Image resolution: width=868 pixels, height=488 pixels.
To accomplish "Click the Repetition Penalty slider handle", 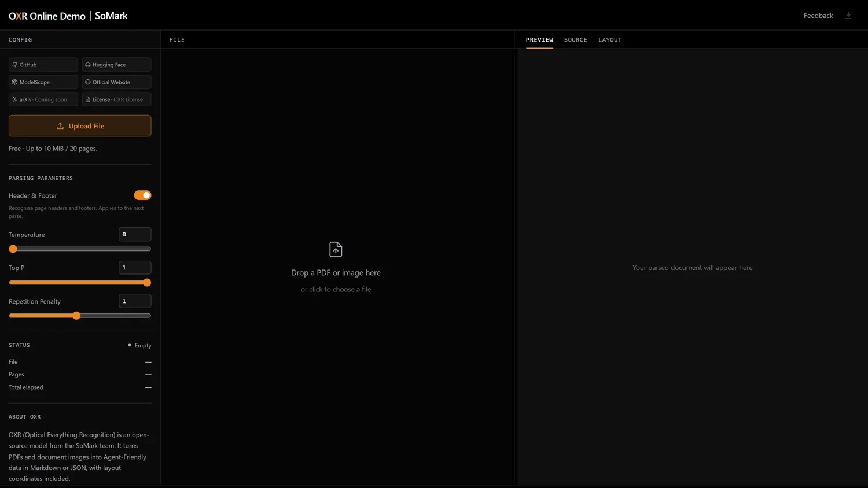I will coord(76,316).
